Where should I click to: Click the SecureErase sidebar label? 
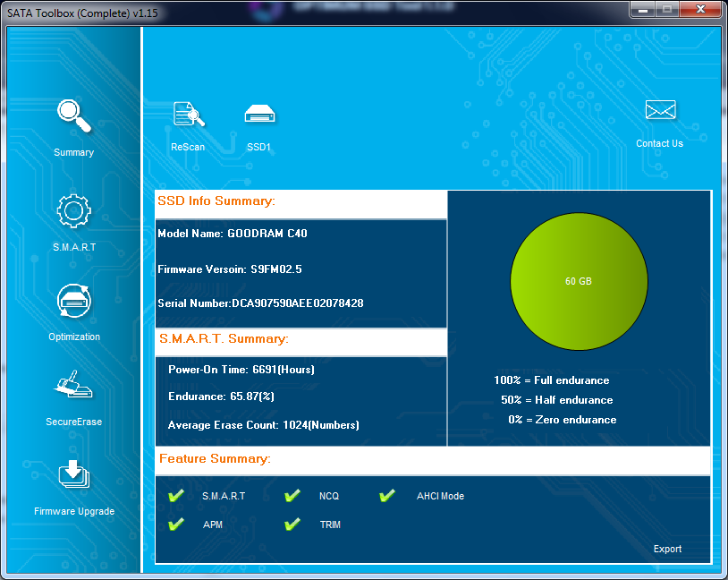click(74, 422)
